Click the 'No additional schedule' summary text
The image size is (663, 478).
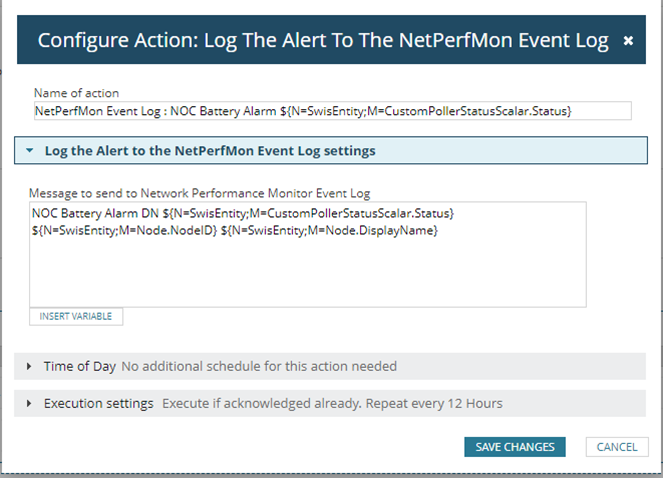point(259,367)
